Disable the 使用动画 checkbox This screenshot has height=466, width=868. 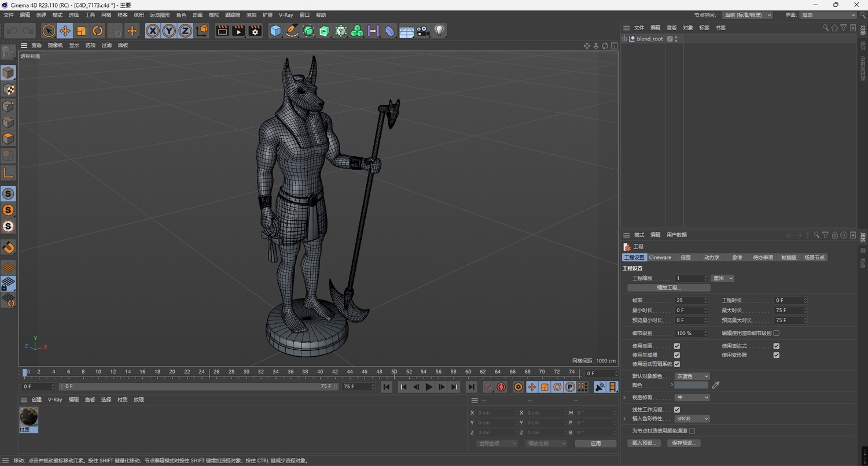coord(677,346)
